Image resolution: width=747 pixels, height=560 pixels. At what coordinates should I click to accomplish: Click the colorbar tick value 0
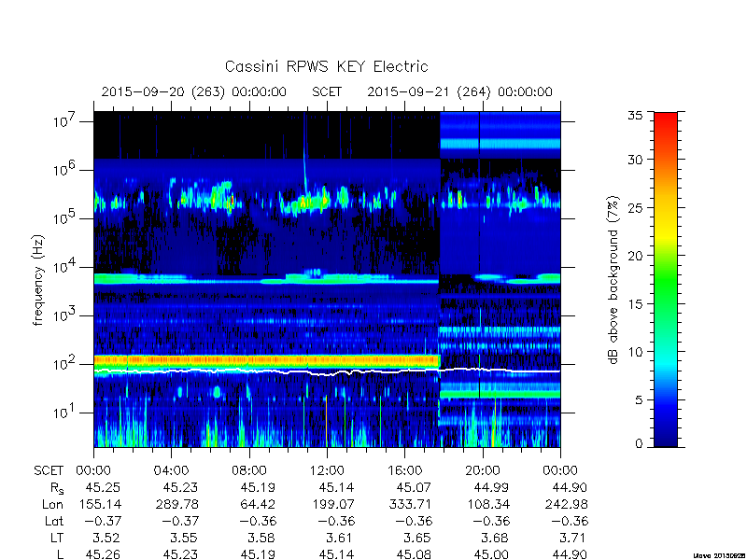639,443
